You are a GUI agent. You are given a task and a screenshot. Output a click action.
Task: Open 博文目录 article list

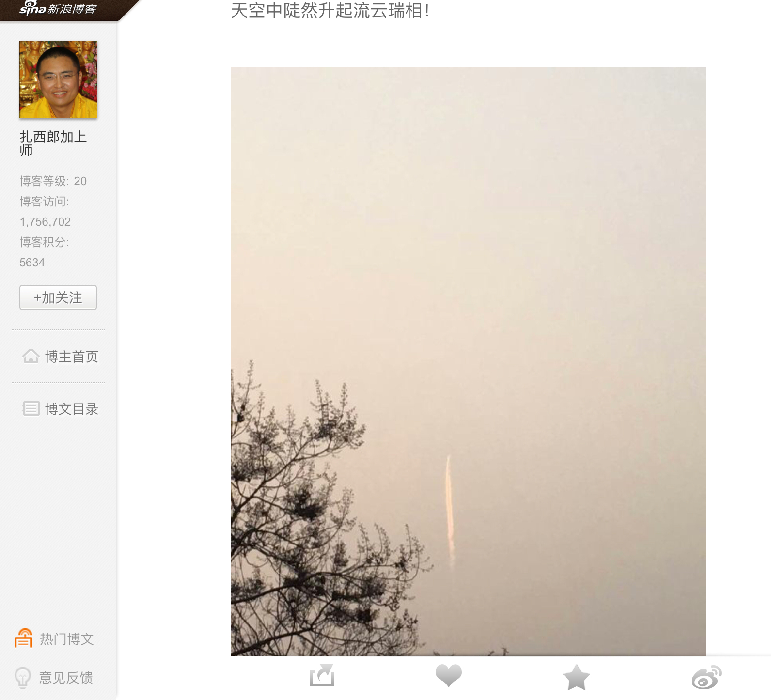pyautogui.click(x=72, y=409)
